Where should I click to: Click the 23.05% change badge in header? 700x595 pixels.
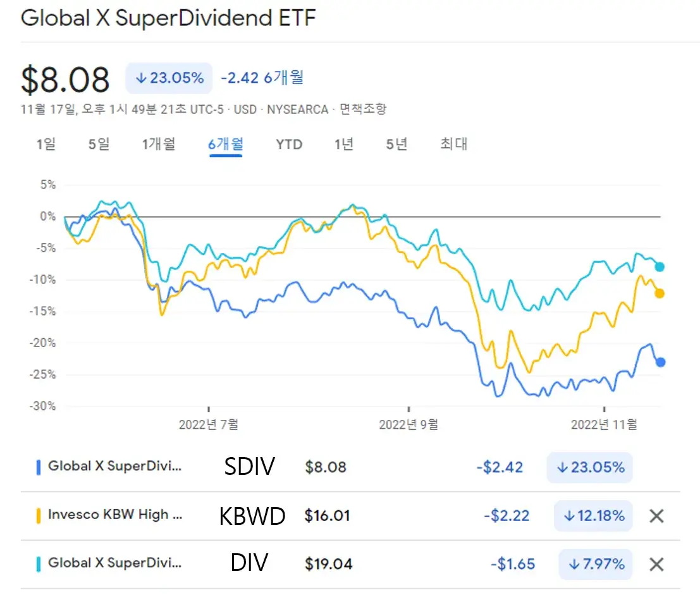click(169, 78)
